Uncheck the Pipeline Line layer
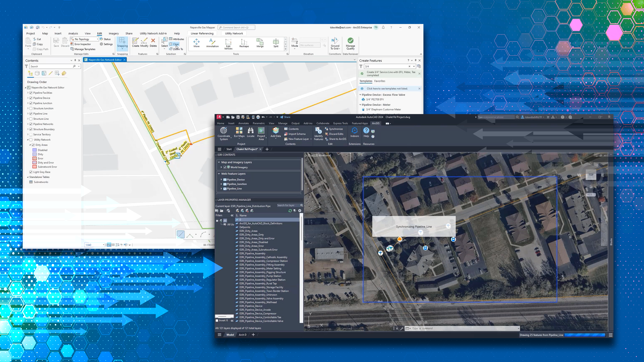 click(31, 114)
